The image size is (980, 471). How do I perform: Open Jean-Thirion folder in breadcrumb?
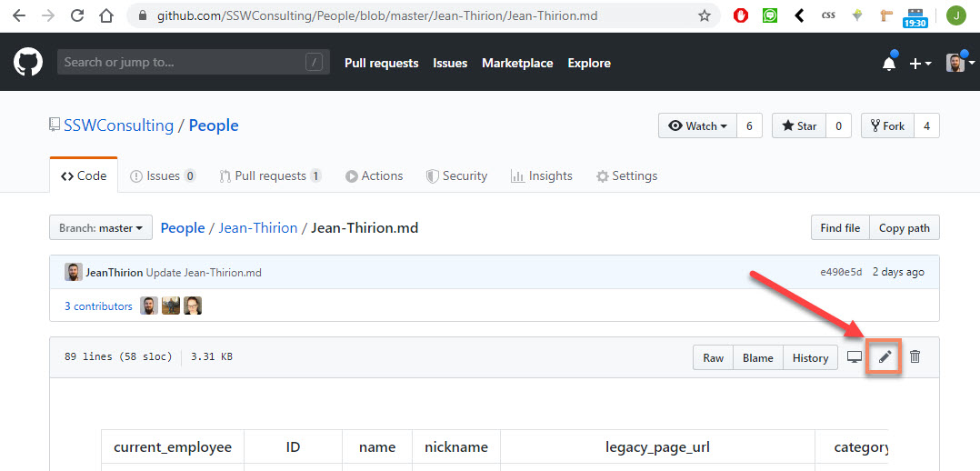257,227
